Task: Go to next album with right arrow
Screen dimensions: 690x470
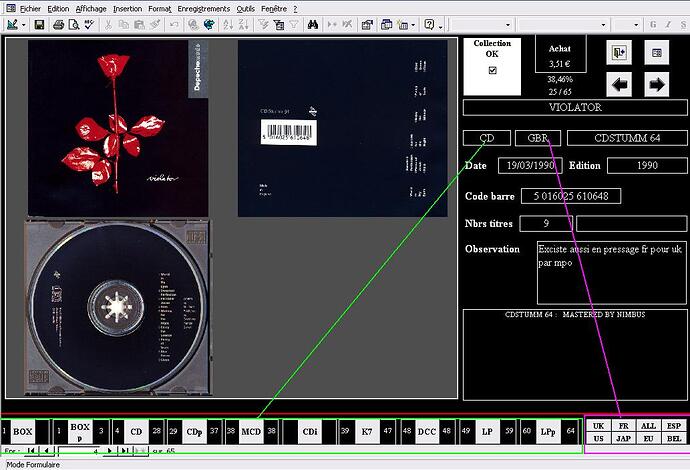Action: 657,84
